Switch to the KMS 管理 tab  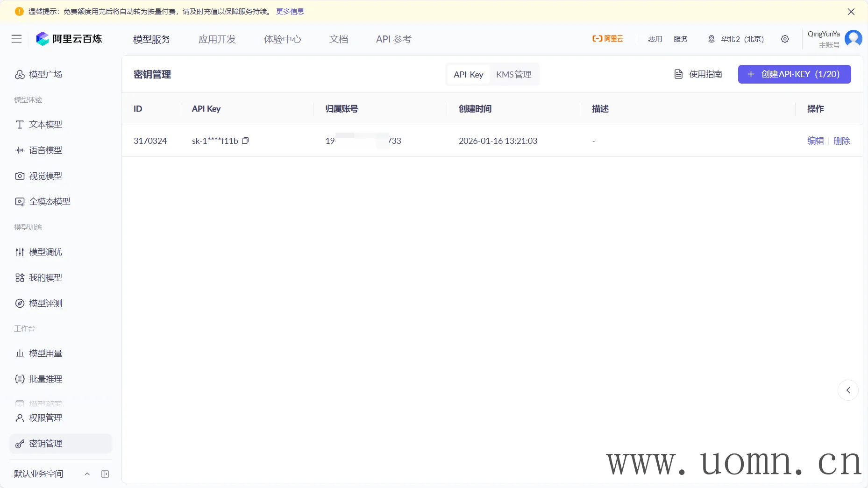(x=513, y=74)
